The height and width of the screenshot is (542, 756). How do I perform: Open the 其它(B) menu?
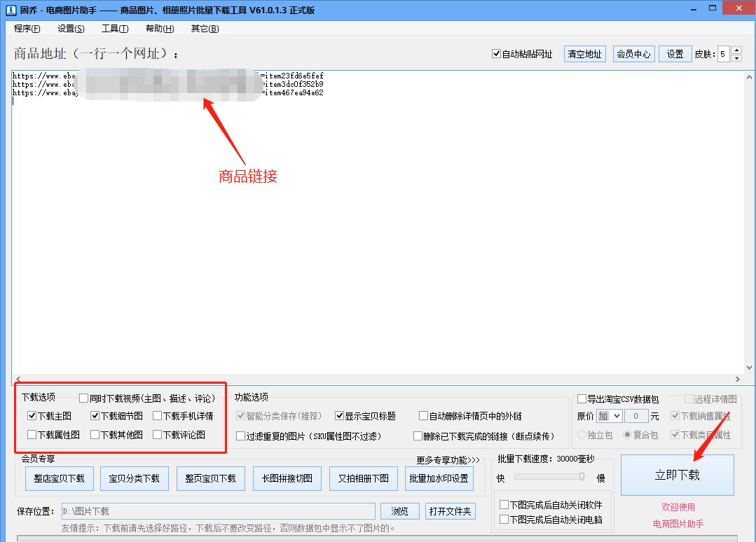(205, 29)
